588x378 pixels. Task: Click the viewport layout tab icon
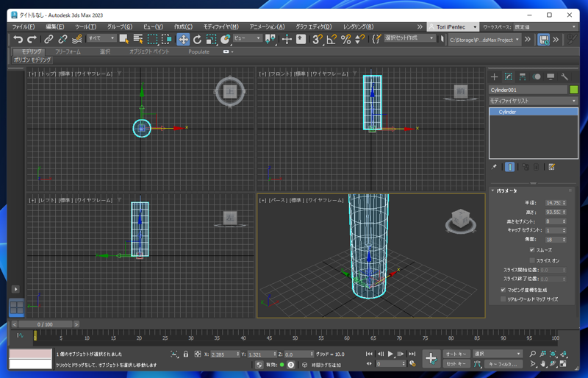(x=16, y=307)
